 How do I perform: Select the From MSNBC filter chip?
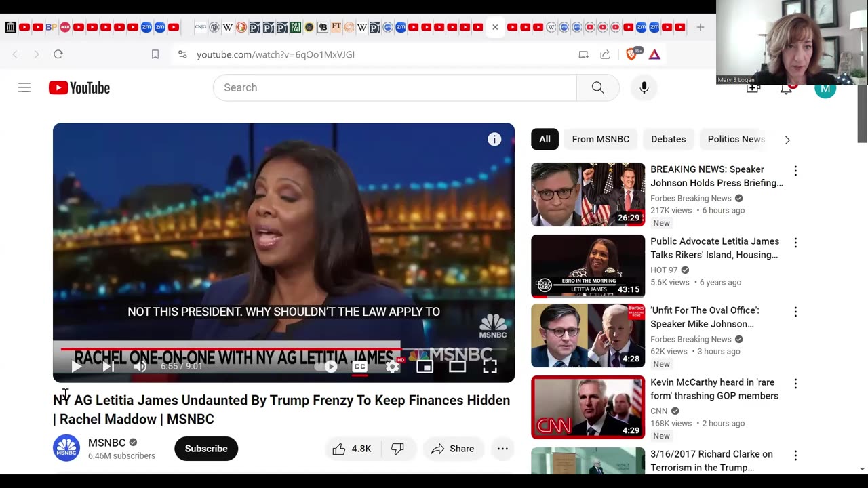[601, 139]
